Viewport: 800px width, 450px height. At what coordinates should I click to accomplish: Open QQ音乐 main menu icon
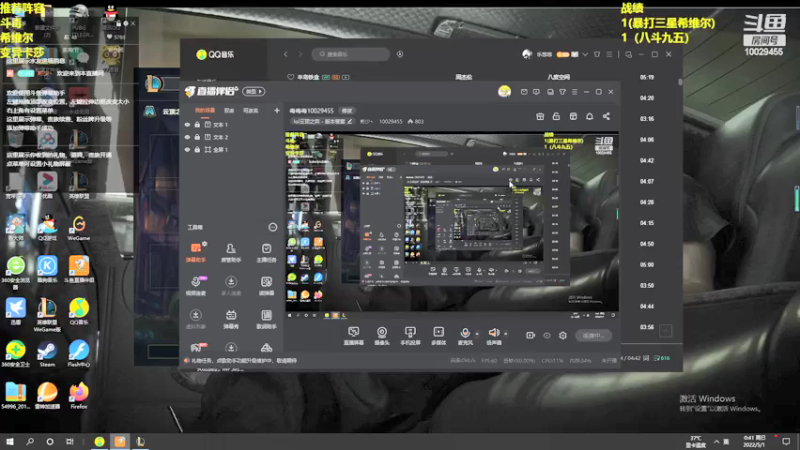point(609,54)
